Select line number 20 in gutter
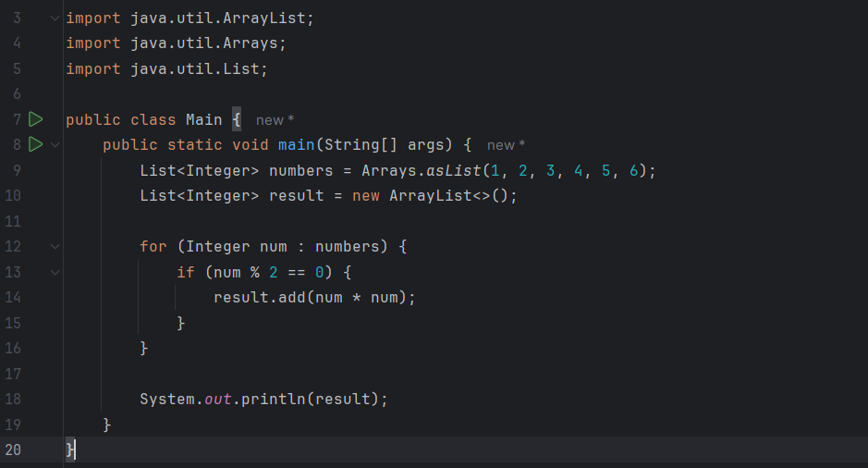This screenshot has height=468, width=868. point(13,450)
